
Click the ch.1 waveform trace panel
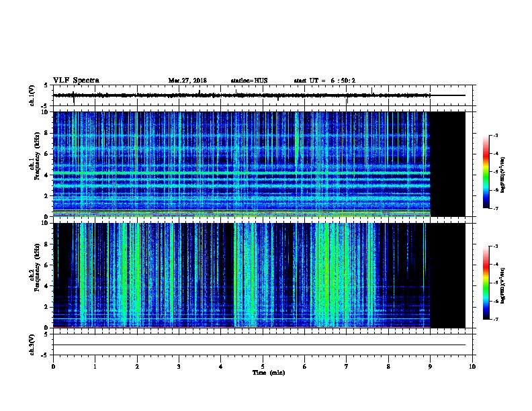click(263, 95)
